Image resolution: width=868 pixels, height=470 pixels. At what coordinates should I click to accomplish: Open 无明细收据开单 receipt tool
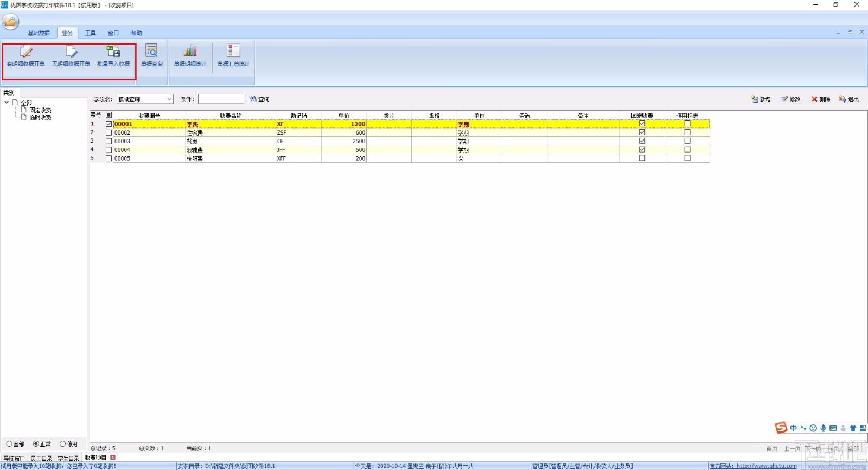pyautogui.click(x=71, y=56)
